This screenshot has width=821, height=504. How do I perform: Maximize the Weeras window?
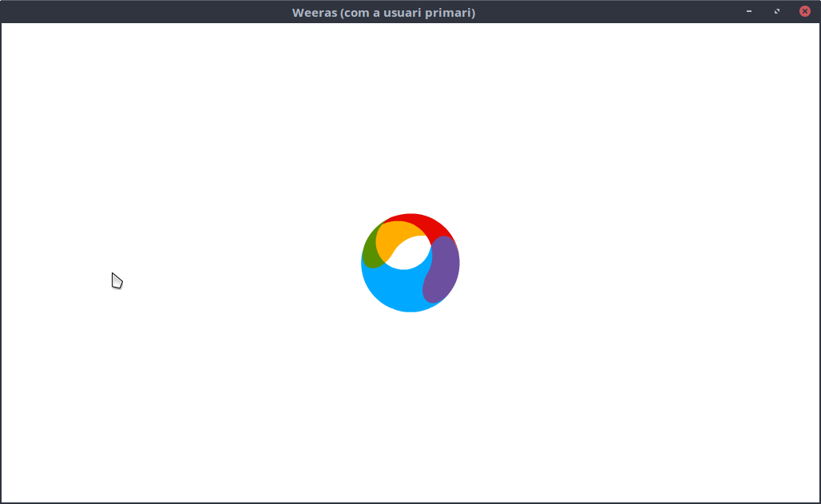click(x=777, y=11)
